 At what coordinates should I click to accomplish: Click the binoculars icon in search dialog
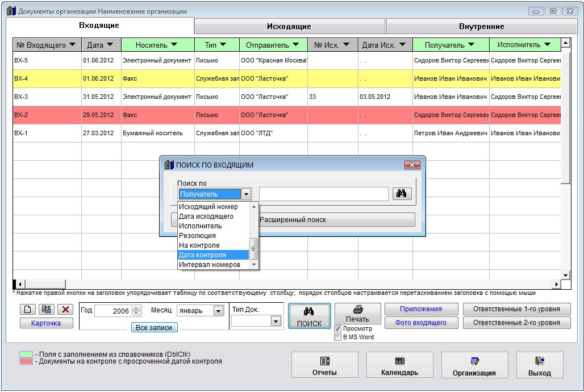click(x=401, y=194)
